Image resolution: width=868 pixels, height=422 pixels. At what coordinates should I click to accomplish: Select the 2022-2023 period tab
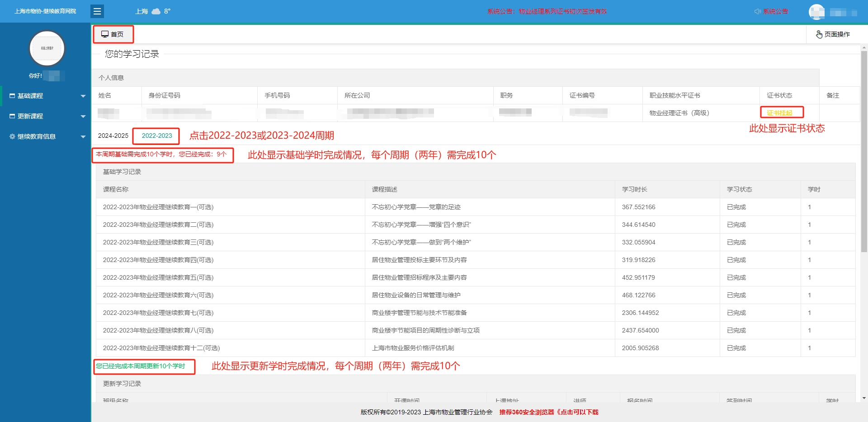click(156, 136)
